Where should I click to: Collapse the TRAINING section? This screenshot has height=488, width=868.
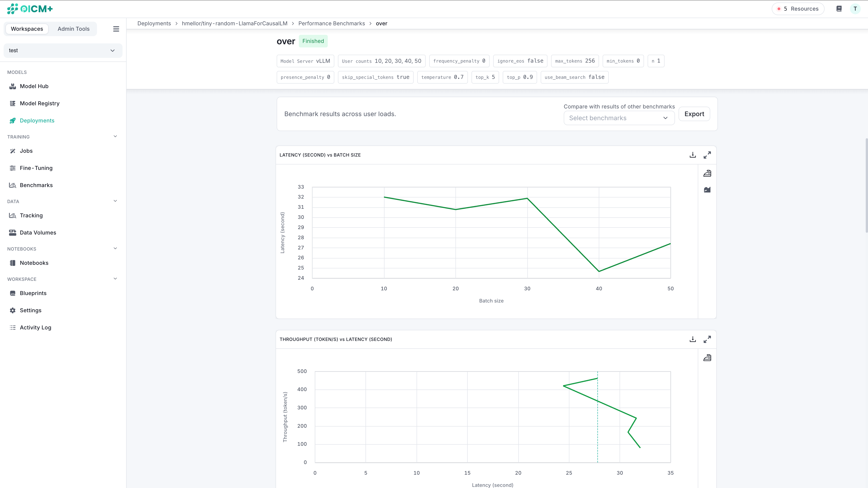(115, 136)
